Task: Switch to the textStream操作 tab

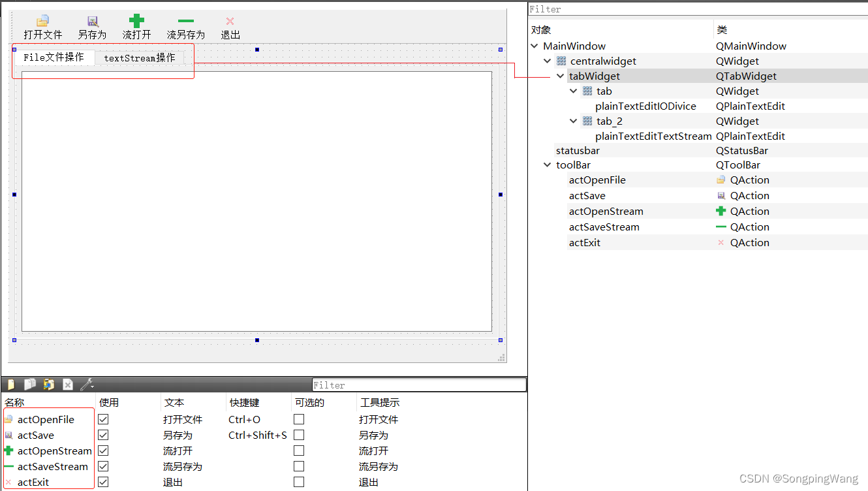Action: (138, 57)
